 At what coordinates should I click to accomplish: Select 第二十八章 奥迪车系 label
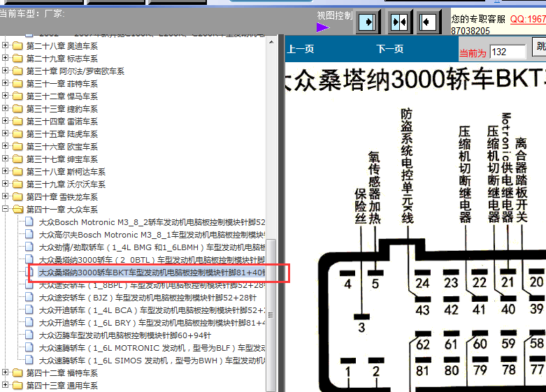62,46
